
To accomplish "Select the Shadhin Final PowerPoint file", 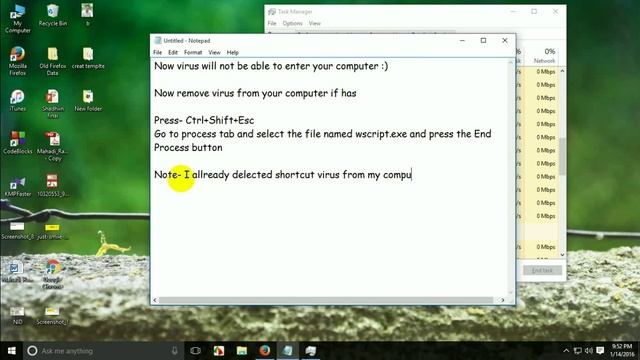I will (x=53, y=104).
